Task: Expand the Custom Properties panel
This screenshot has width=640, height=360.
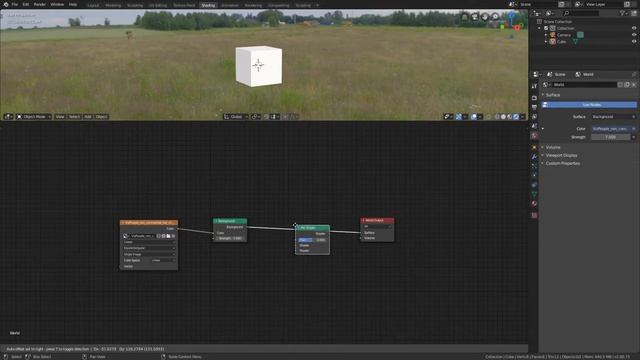Action: click(x=562, y=163)
